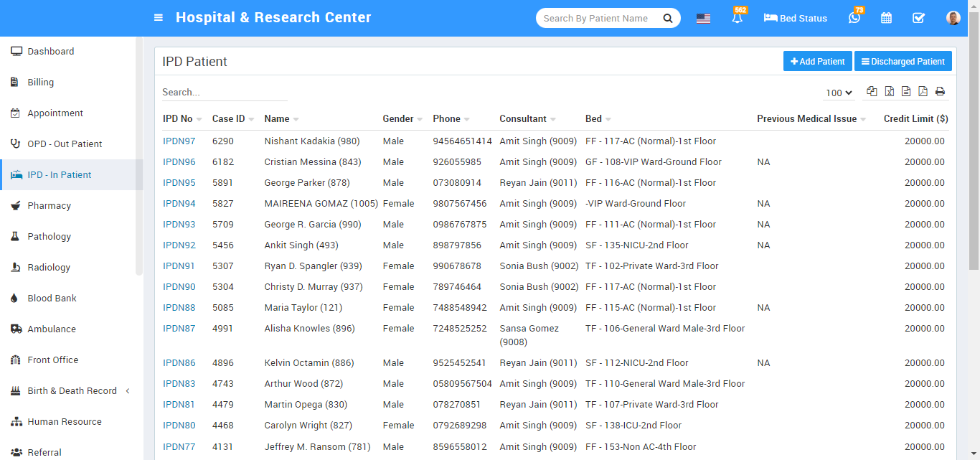The image size is (980, 460).
Task: Sort by the Consultant column header
Action: tap(523, 119)
